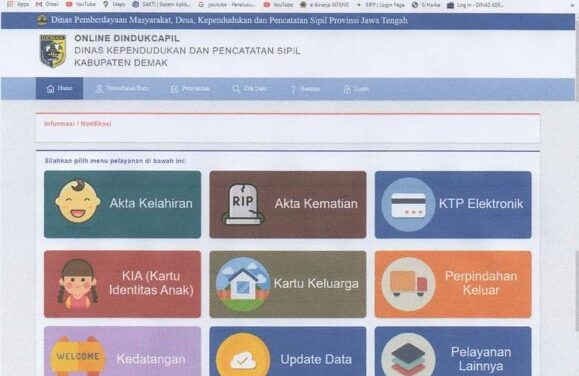This screenshot has height=376, width=579.
Task: Click the page vertical scrollbar
Action: pyautogui.click(x=576, y=292)
